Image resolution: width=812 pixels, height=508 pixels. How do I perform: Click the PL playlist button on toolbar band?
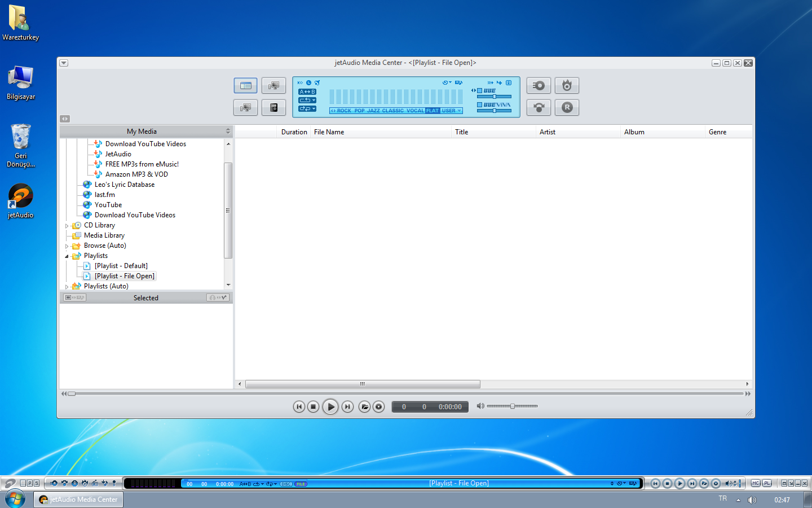point(767,483)
